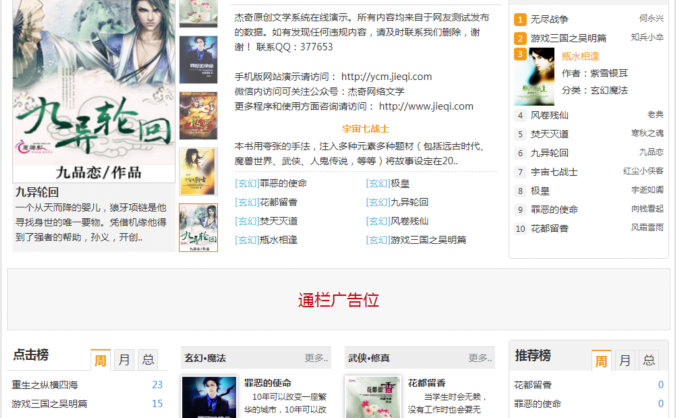This screenshot has height=418, width=676.
Task: Open the 玄幻•魔法 category heading
Action: (205, 358)
